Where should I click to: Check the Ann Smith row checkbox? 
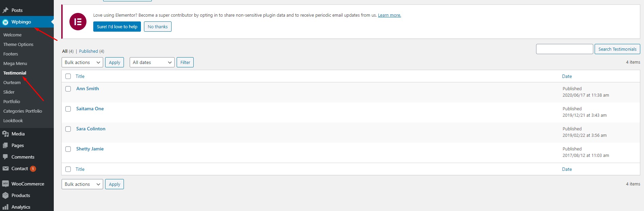coord(68,89)
